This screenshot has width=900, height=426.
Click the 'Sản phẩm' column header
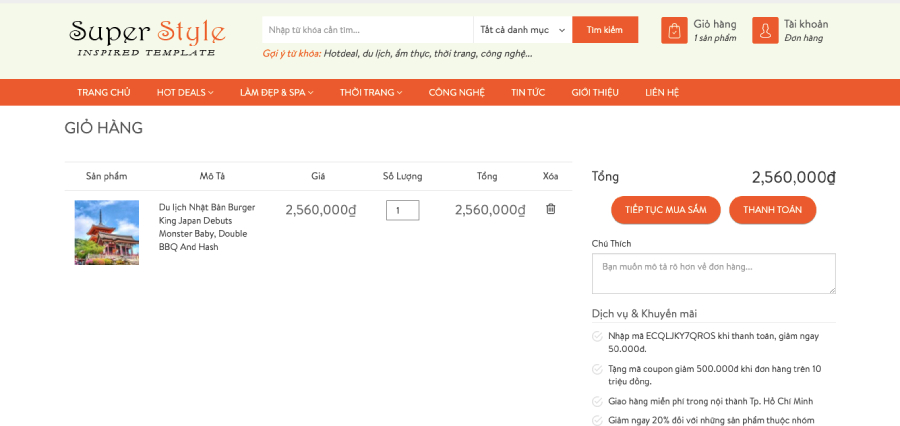tap(107, 176)
